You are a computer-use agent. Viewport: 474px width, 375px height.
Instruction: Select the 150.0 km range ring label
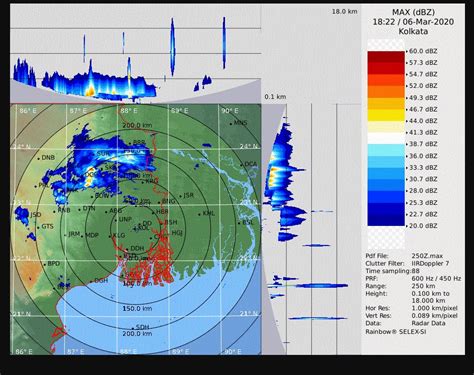(137, 309)
